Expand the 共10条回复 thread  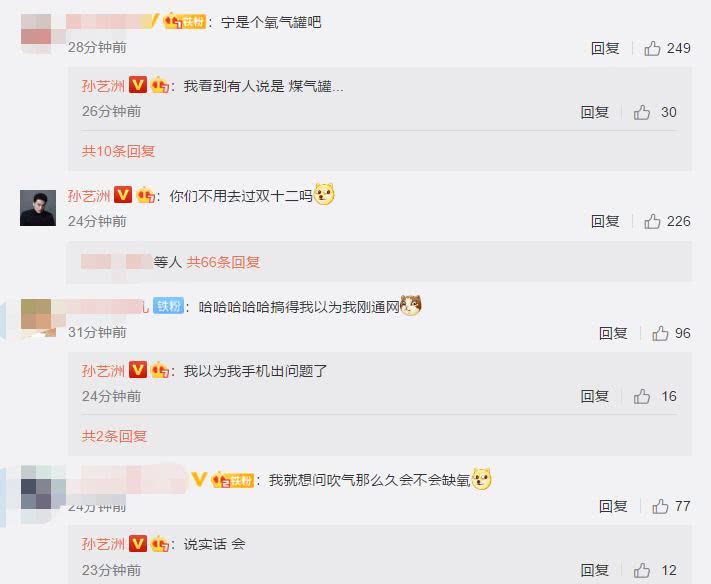(x=118, y=151)
